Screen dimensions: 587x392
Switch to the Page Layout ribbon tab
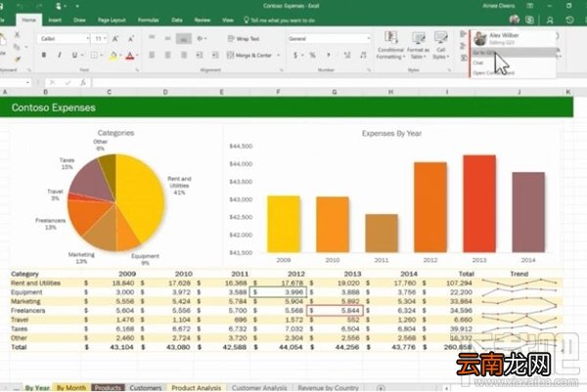tap(112, 21)
